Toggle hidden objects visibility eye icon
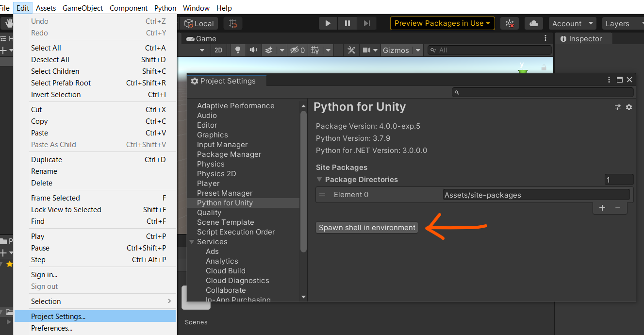This screenshot has height=335, width=644. [x=297, y=50]
